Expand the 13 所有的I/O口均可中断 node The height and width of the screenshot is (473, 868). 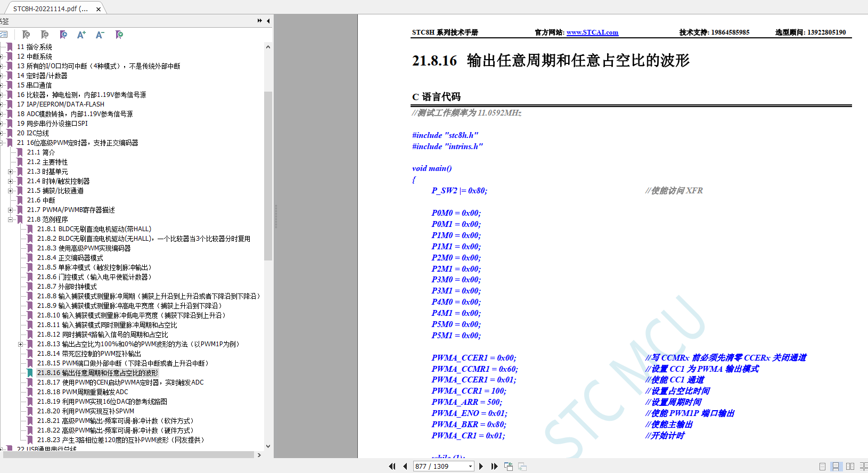coord(2,66)
